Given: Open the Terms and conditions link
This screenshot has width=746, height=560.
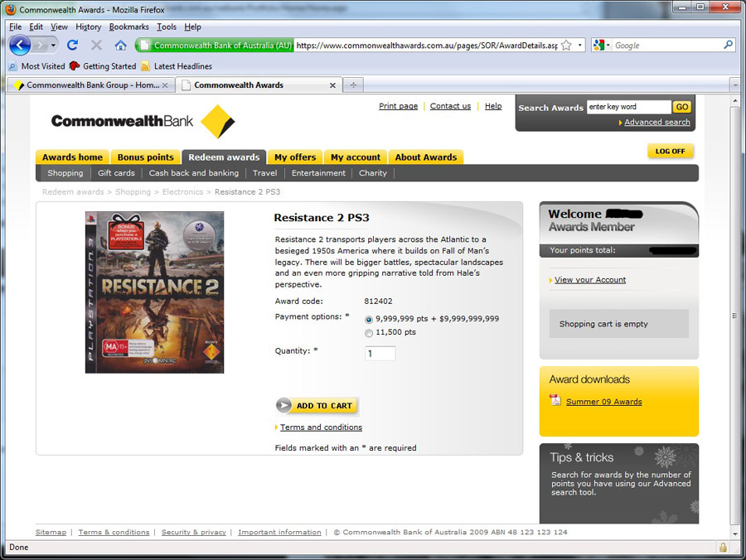Looking at the screenshot, I should [321, 427].
